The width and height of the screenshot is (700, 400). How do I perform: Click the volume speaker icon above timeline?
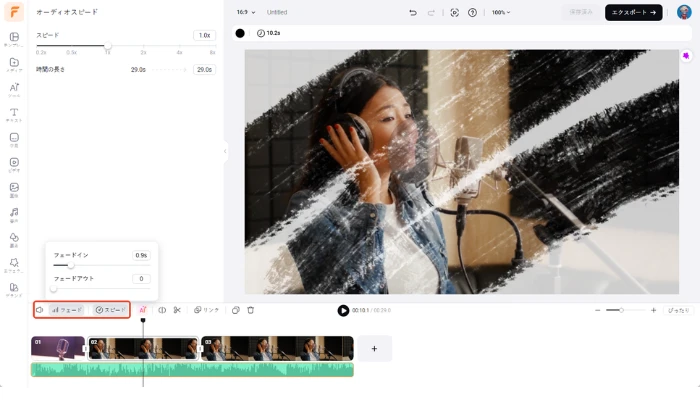point(40,310)
